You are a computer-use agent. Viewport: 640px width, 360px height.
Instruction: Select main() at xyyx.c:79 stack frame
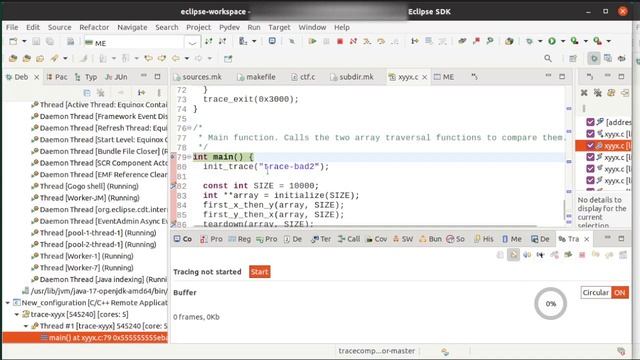click(86, 338)
